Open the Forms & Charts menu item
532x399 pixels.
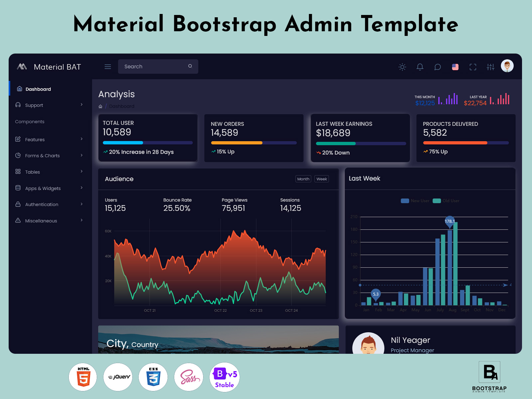50,156
